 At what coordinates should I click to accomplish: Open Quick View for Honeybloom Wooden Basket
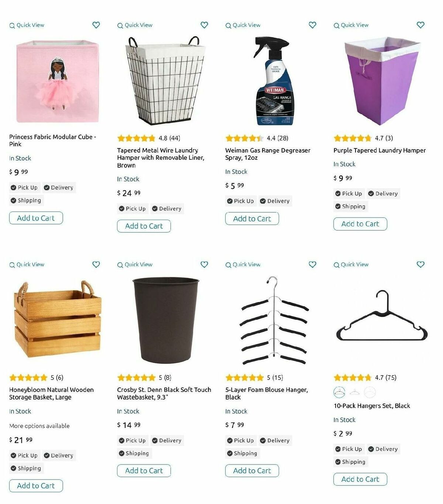27,264
